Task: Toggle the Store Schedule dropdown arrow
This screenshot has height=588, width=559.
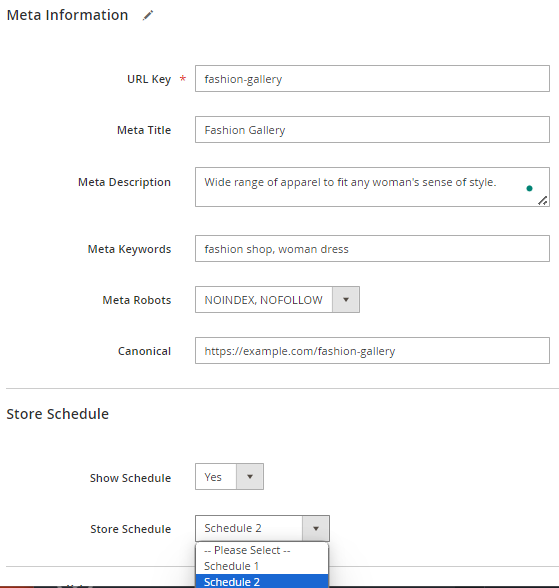Action: (x=316, y=528)
